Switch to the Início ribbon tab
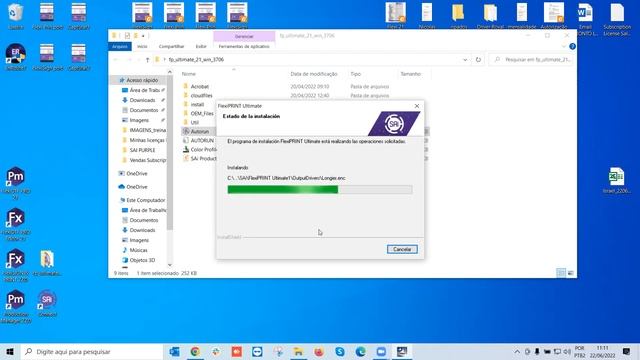 tap(142, 47)
